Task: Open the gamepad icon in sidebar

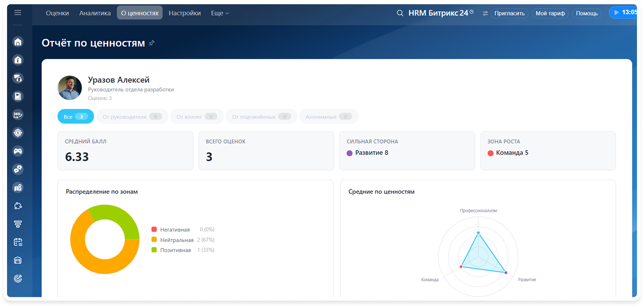Action: [18, 151]
